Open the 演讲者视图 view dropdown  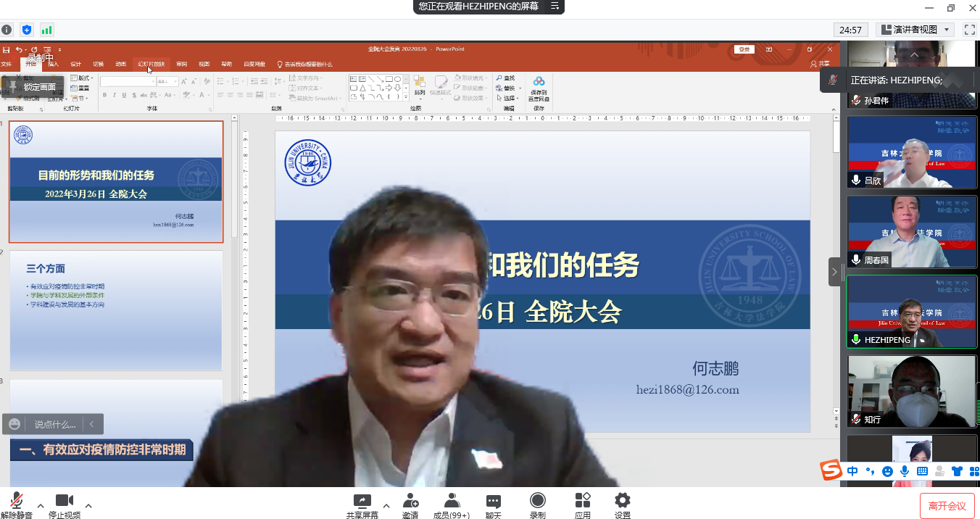click(915, 30)
